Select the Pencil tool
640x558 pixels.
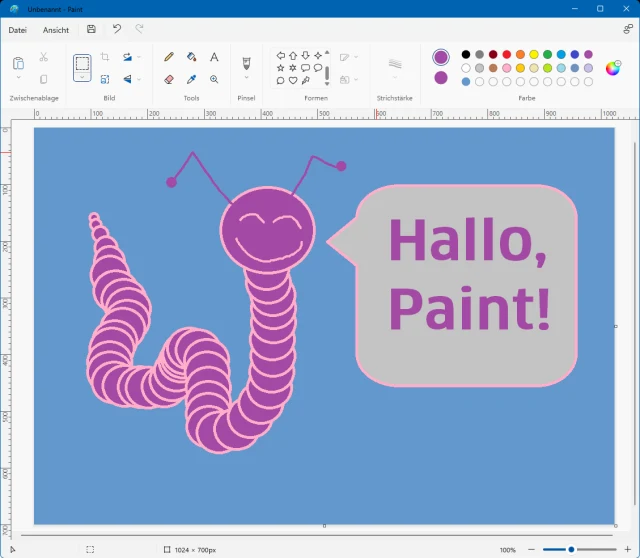pyautogui.click(x=169, y=57)
